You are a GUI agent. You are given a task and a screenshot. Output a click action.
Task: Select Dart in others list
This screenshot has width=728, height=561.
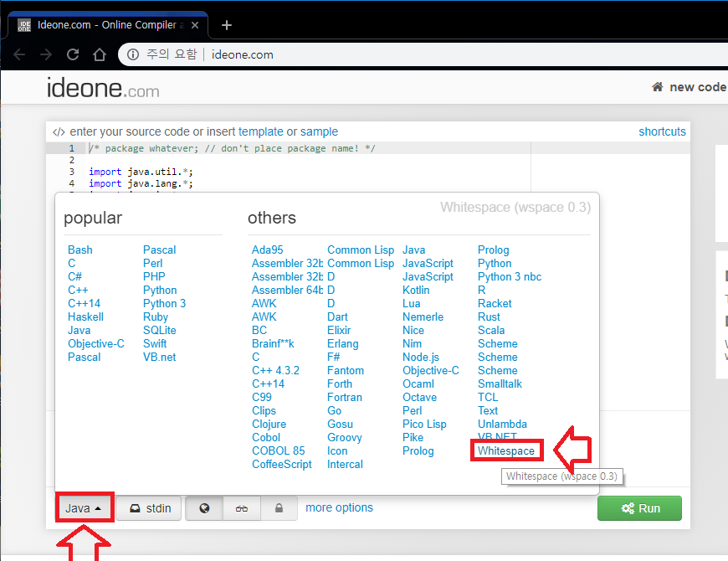coord(337,317)
